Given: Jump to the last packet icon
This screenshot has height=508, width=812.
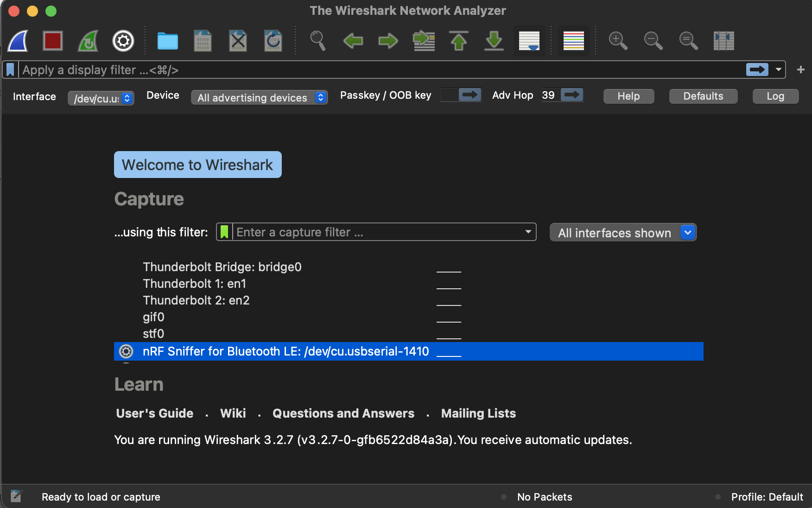Looking at the screenshot, I should point(494,41).
